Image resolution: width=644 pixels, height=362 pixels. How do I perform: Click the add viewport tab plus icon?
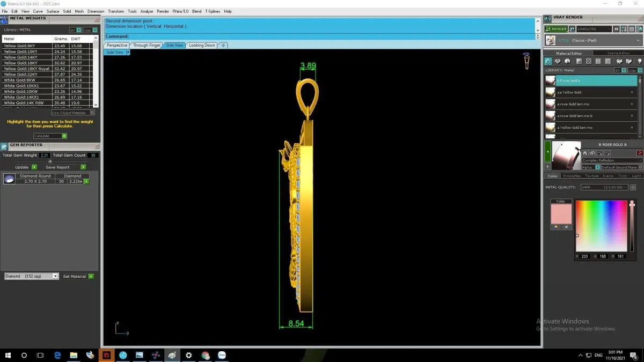(223, 46)
